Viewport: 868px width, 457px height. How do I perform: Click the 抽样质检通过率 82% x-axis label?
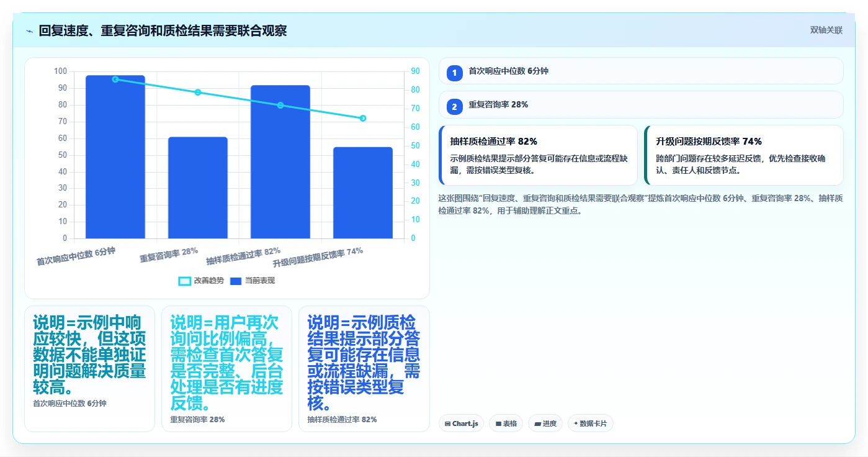pyautogui.click(x=243, y=256)
